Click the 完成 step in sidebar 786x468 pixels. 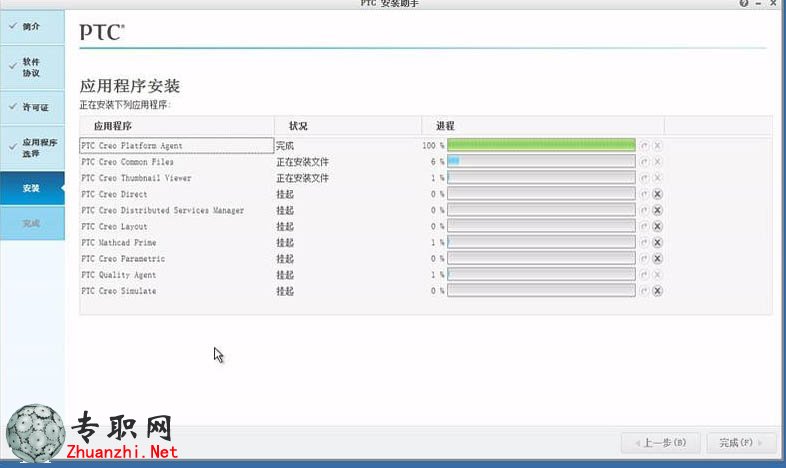32,223
